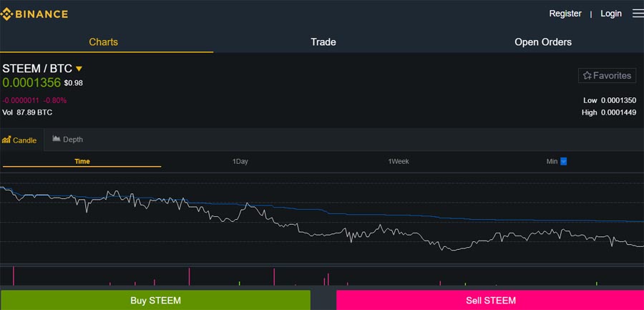Open the Open Orders tab
The width and height of the screenshot is (644, 310).
tap(543, 42)
